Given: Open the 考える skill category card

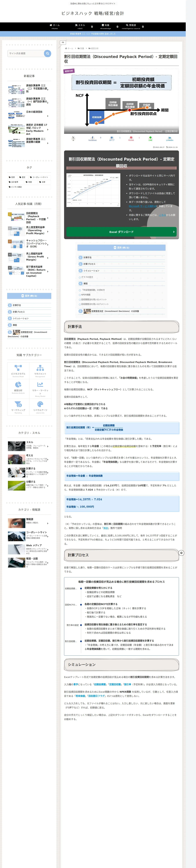Looking at the screenshot, I should (29, 459).
